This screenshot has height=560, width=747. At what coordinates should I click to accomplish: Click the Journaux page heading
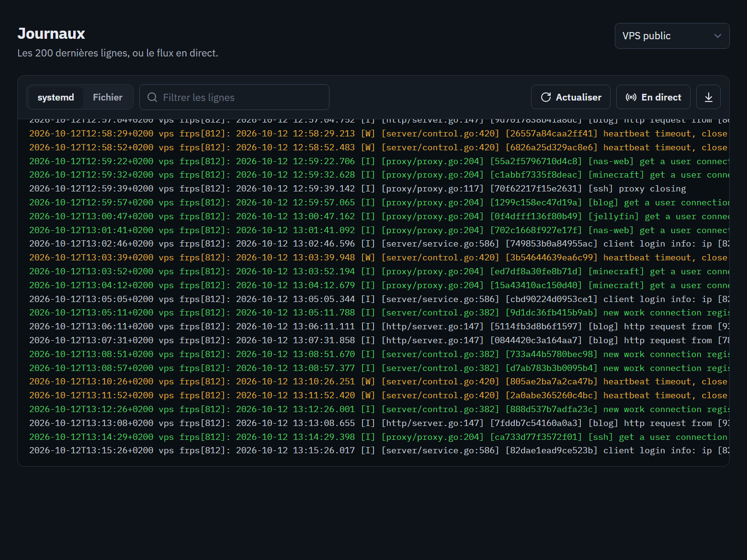51,34
